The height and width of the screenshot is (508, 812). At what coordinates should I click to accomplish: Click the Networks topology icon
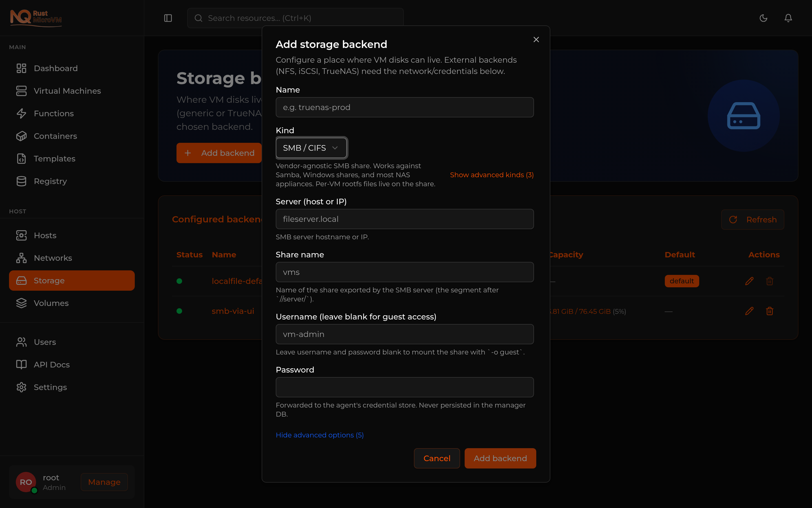(x=21, y=258)
